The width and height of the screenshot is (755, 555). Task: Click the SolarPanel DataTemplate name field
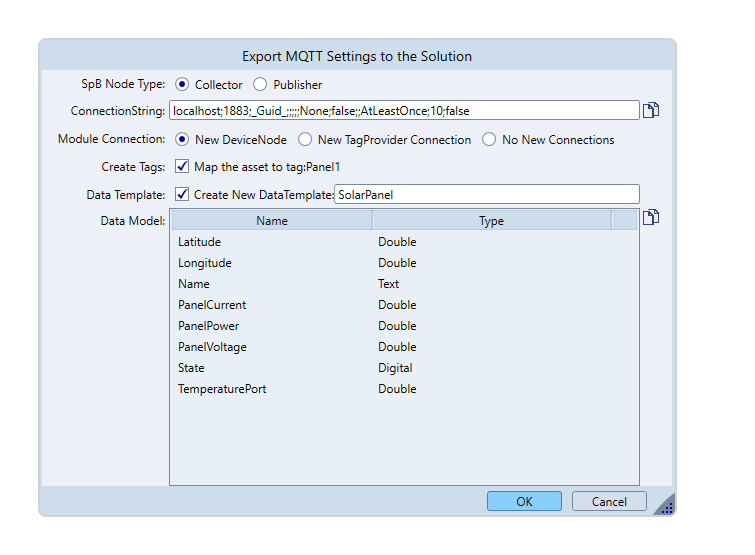click(x=487, y=194)
